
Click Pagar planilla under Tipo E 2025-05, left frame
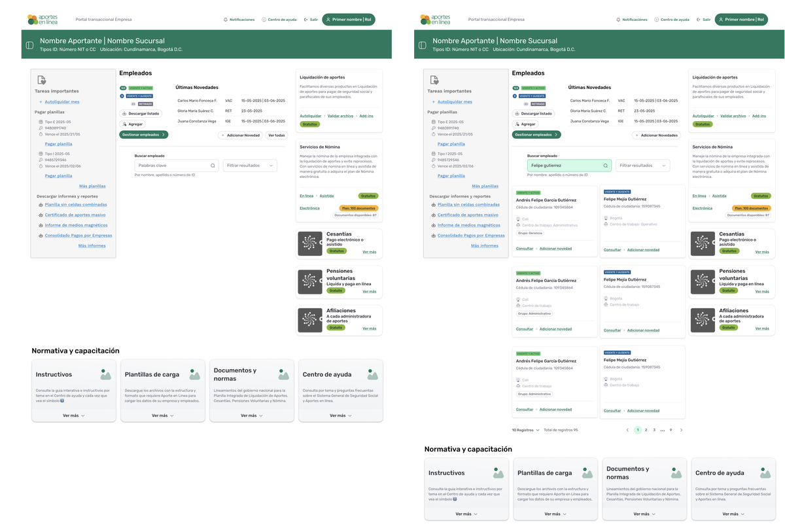(58, 144)
